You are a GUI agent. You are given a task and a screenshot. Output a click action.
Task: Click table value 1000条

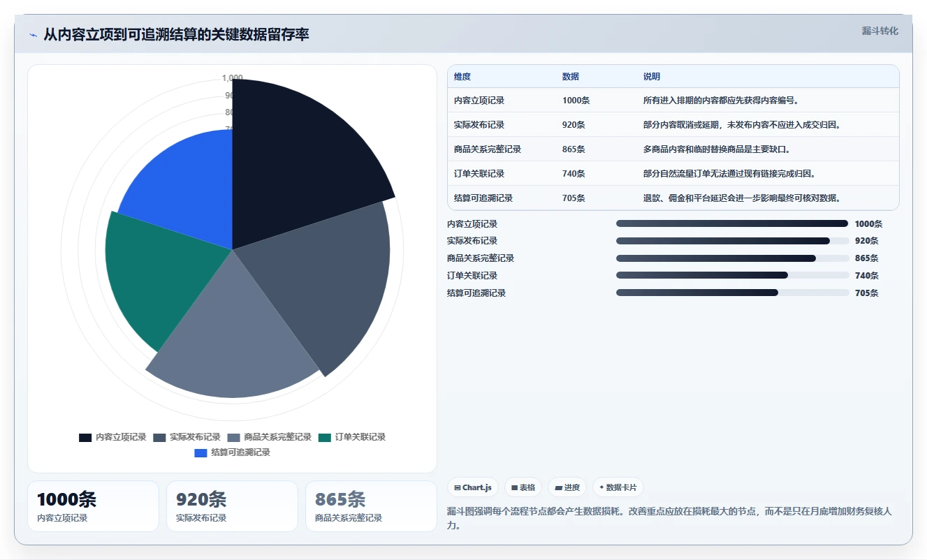(576, 101)
